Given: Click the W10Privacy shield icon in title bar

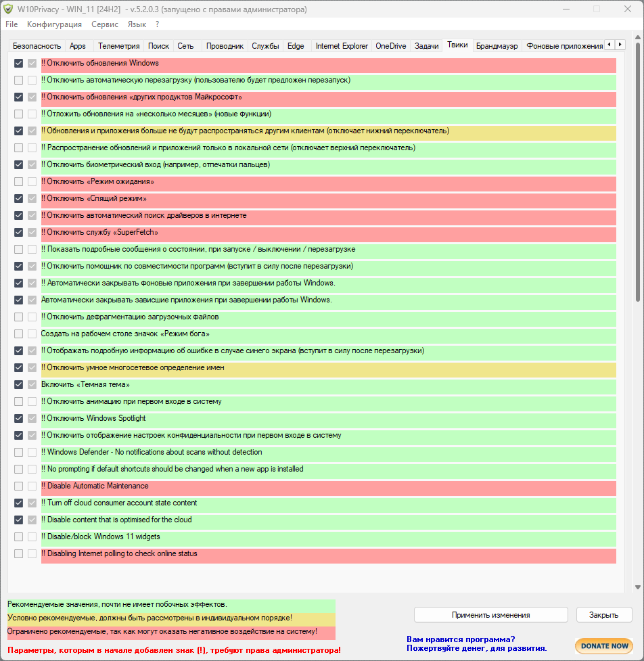Looking at the screenshot, I should click(8, 9).
